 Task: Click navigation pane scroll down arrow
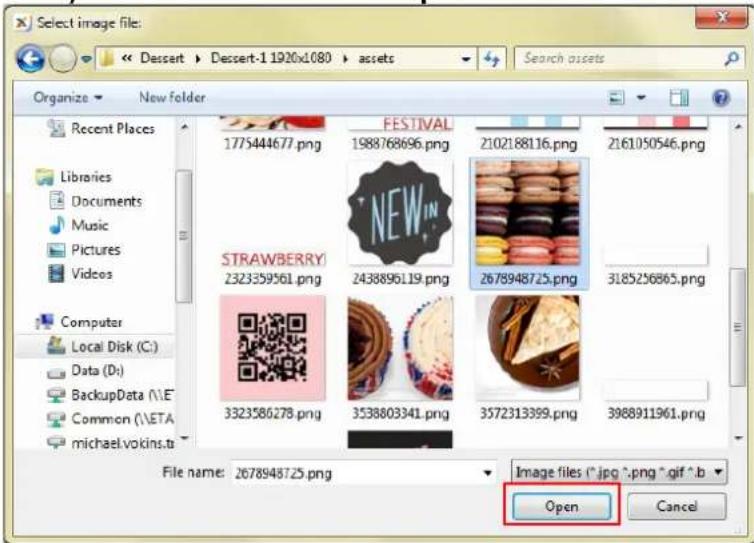(x=184, y=439)
